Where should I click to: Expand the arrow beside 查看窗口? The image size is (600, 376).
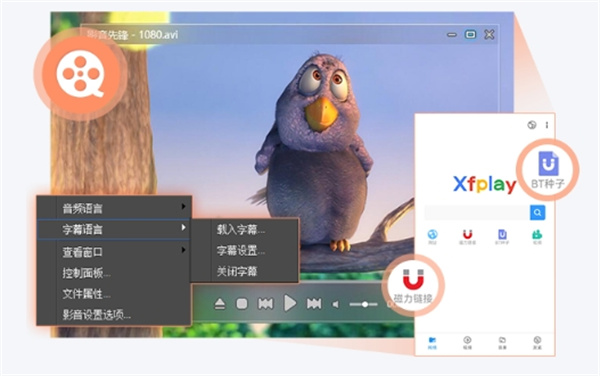(x=184, y=250)
